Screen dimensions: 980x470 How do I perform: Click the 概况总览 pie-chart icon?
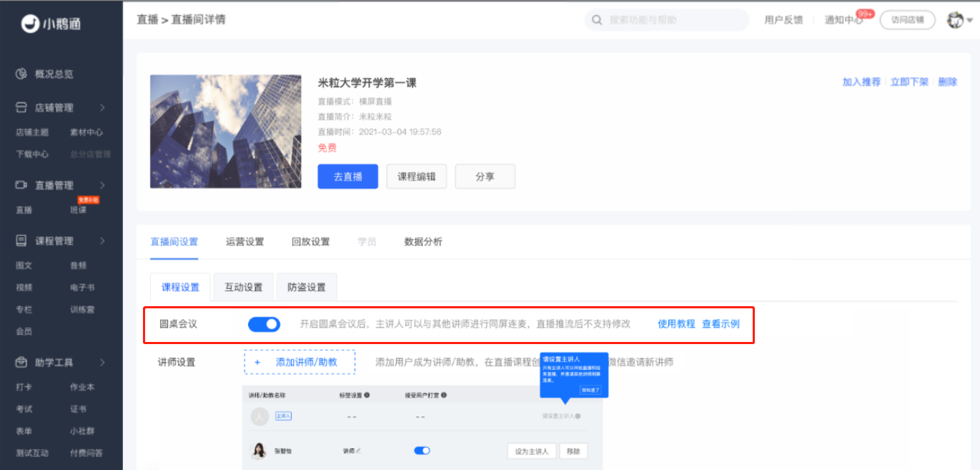[21, 74]
